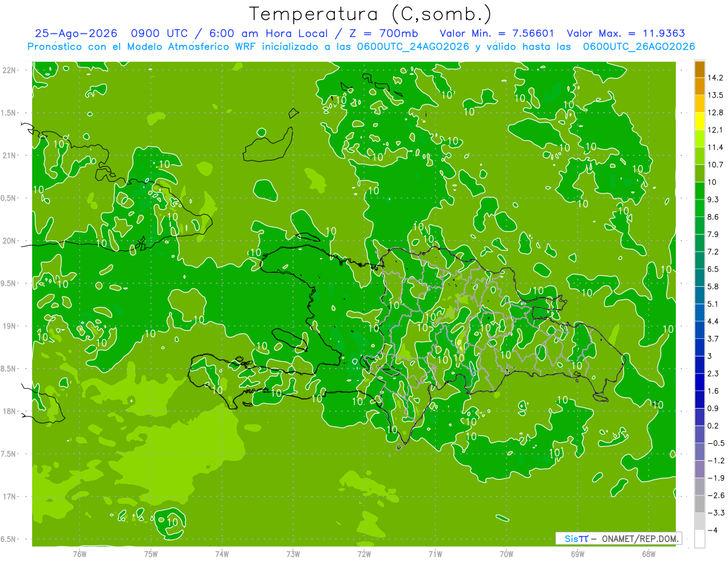Click the 19N latitude axis label
Screen dimensions: 728x562
pos(9,326)
